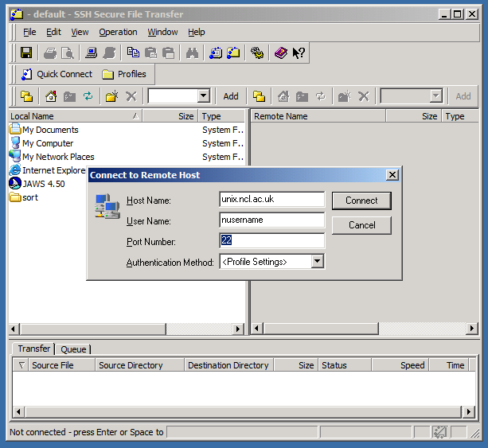Click the Copy icon in the toolbar
488x448 pixels.
pyautogui.click(x=133, y=53)
